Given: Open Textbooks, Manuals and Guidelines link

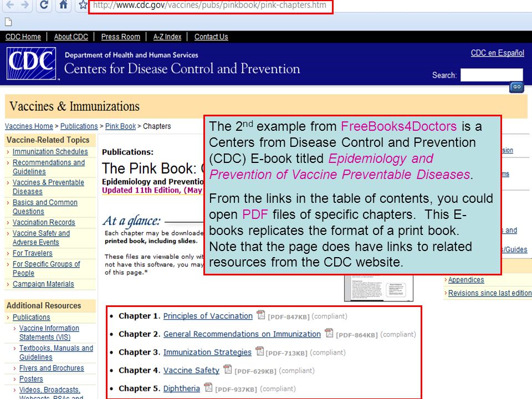Looking at the screenshot, I should (56, 352).
